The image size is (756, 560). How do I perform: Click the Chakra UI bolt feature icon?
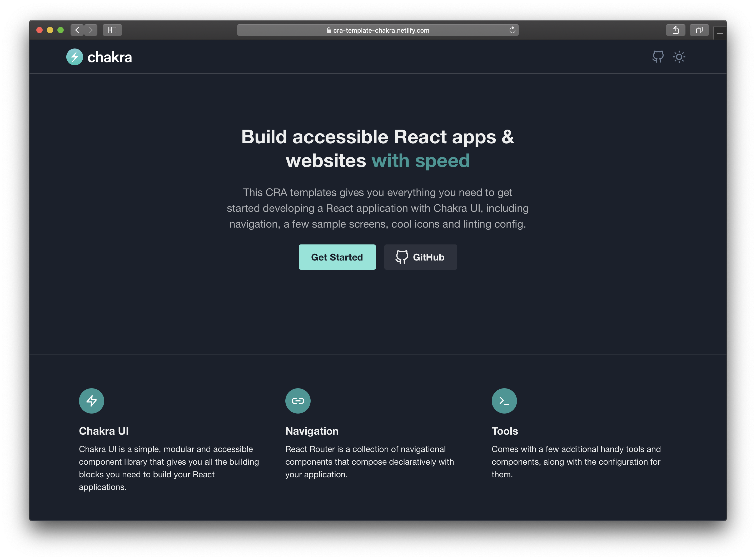[x=91, y=401]
